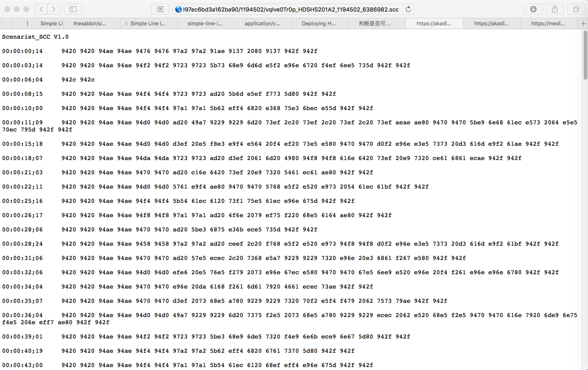Go forward with the Safari forward arrow
Viewport: 588px width, 370px height.
[53, 9]
